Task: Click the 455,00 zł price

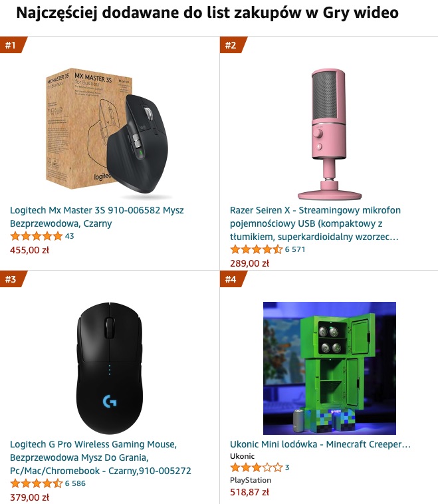Action: [x=29, y=250]
